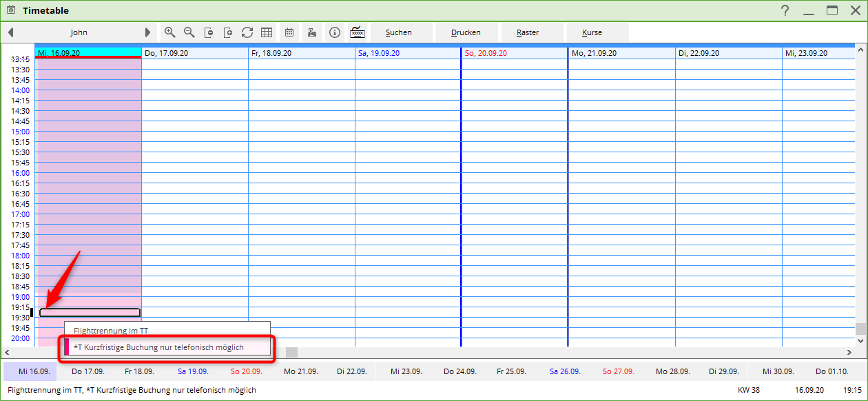Open the Raster button
This screenshot has width=868, height=401.
[x=528, y=32]
